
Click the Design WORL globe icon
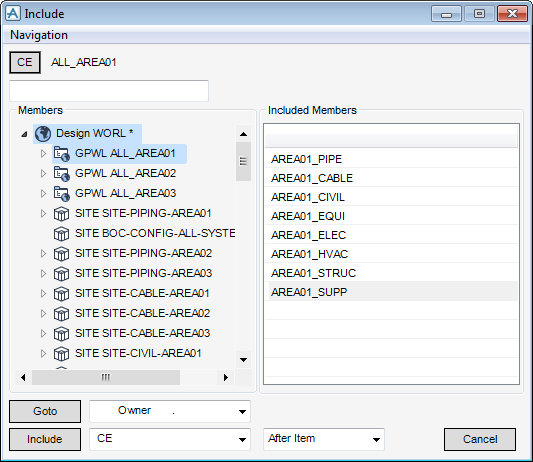point(43,134)
